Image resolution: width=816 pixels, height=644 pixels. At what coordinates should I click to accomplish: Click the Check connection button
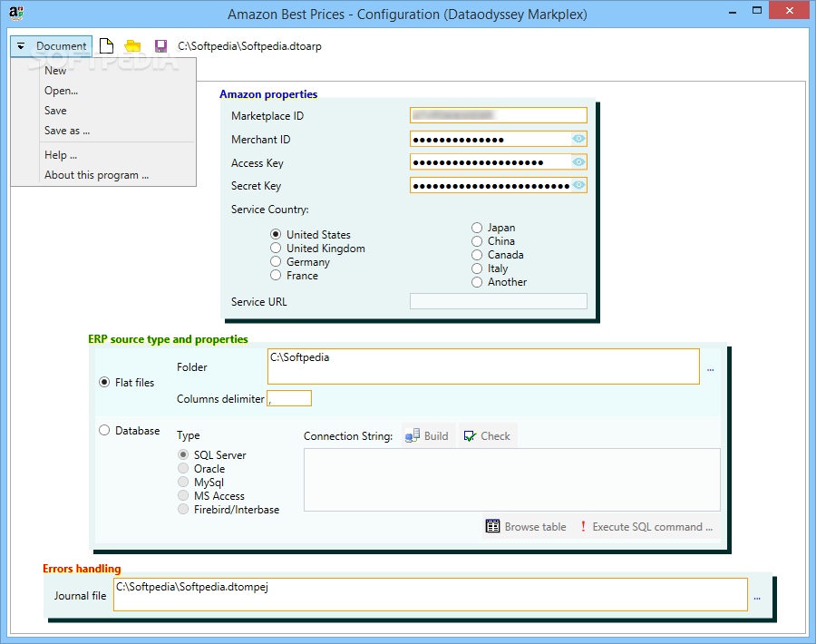click(x=488, y=435)
